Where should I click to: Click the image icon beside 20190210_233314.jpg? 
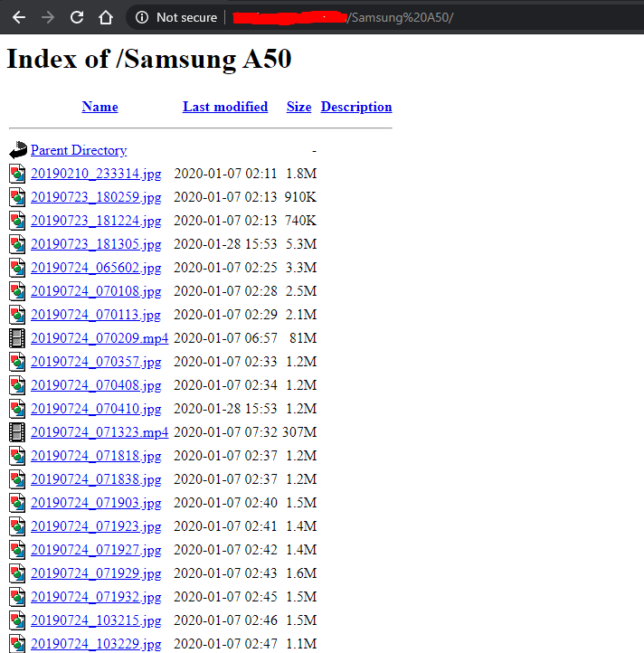[x=18, y=174]
